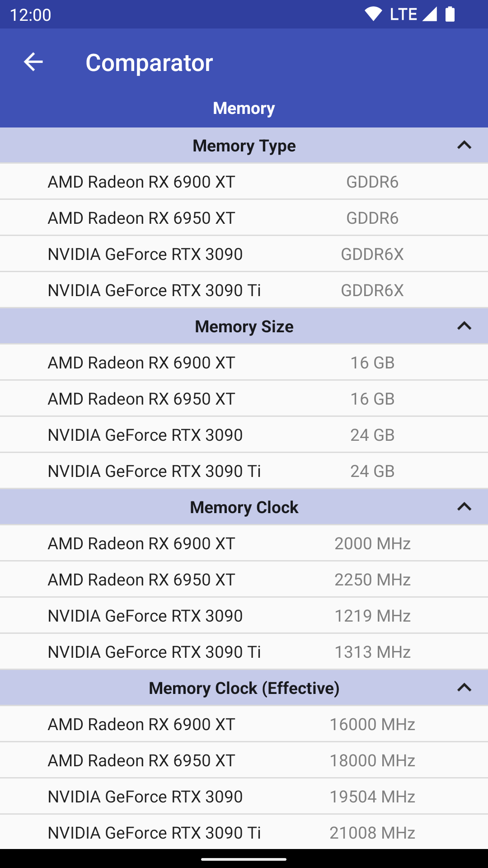Image resolution: width=488 pixels, height=868 pixels.
Task: Tap the Comparator title
Action: tap(149, 62)
